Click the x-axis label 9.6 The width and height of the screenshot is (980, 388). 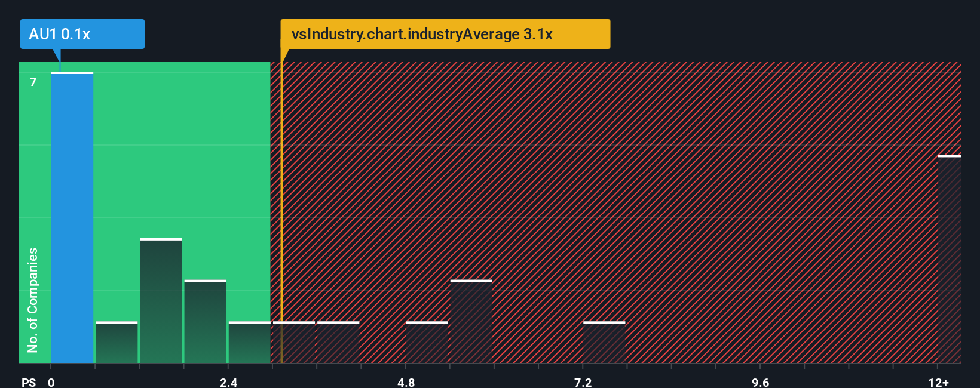760,382
